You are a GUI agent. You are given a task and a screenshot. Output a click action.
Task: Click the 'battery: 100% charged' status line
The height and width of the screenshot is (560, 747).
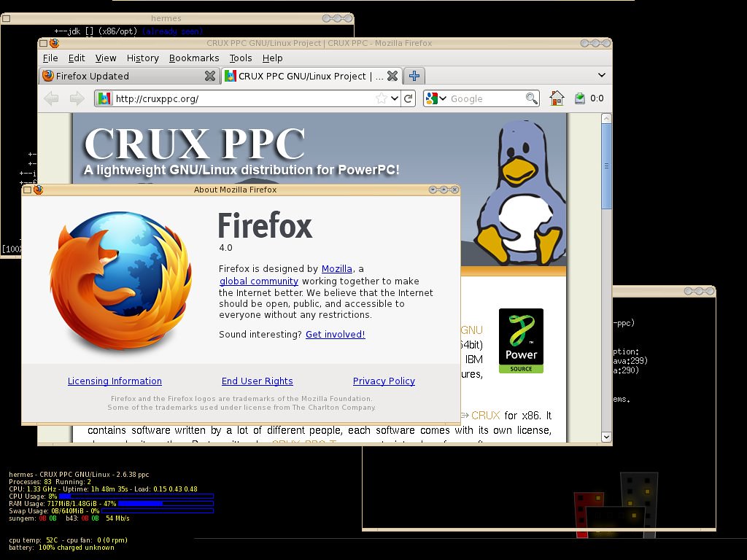[61, 548]
